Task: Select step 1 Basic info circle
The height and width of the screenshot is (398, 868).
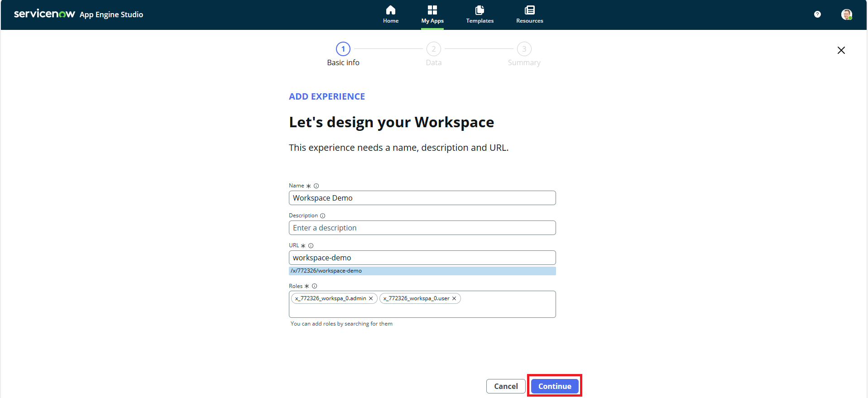Action: pyautogui.click(x=343, y=49)
